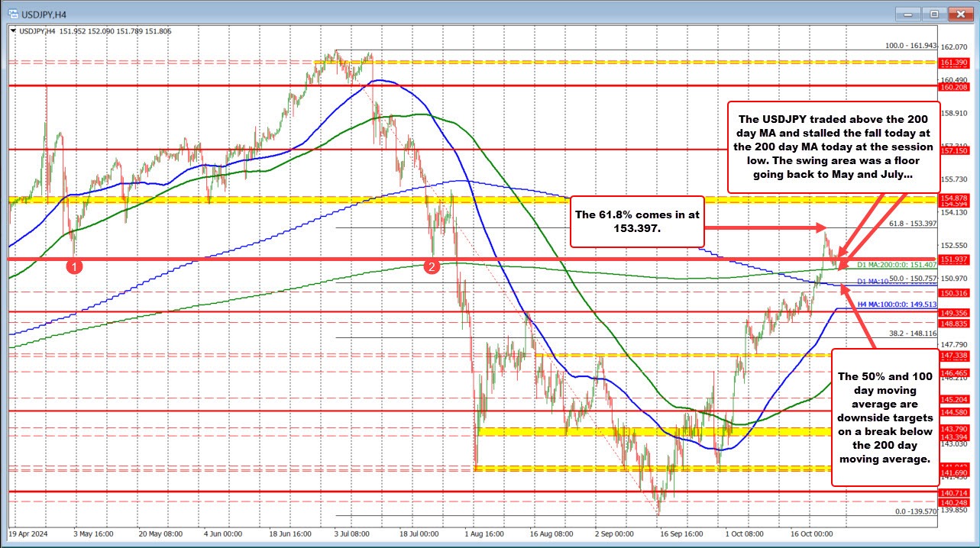The image size is (980, 548).
Task: Click the downside targets annotation text box
Action: point(886,417)
